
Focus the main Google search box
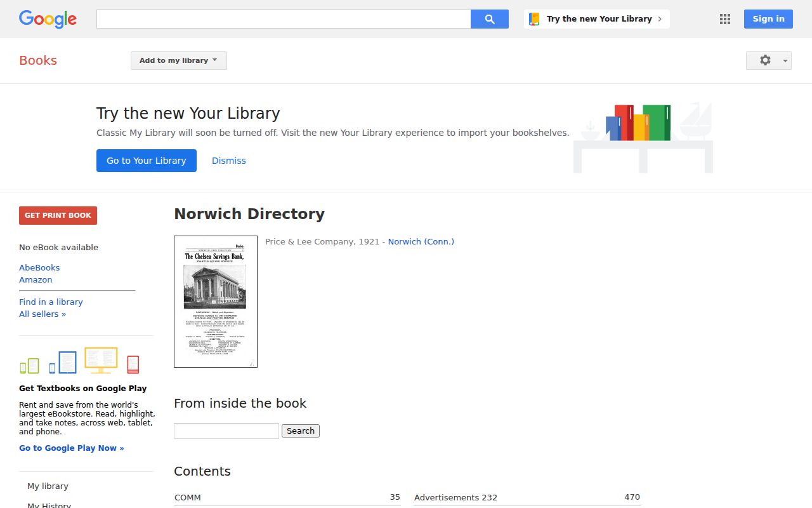284,19
